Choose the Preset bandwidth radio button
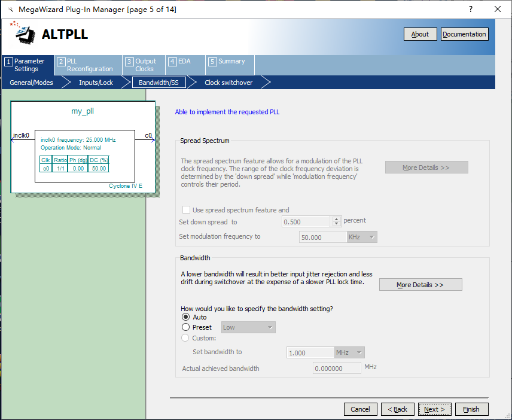This screenshot has height=420, width=512. pyautogui.click(x=185, y=327)
